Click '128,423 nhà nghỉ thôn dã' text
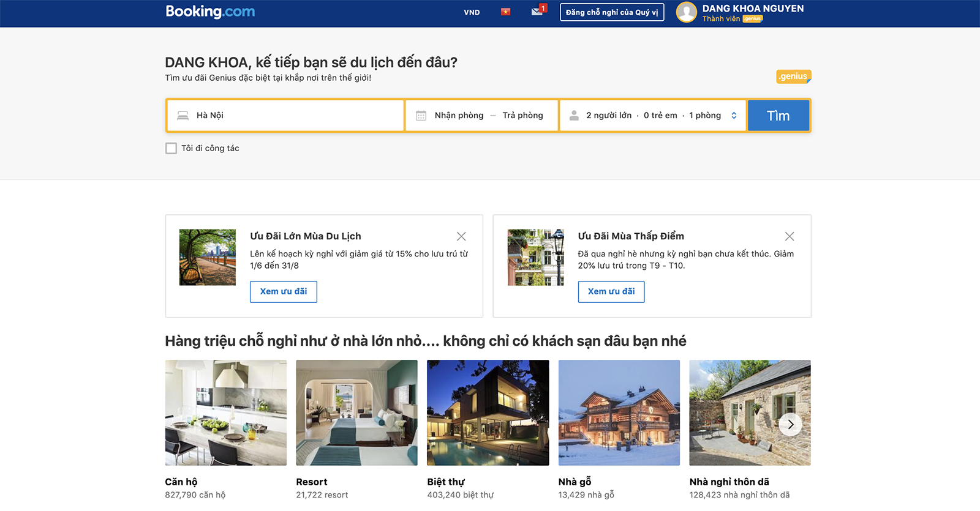Screen dimensions: 980x511 tap(739, 494)
